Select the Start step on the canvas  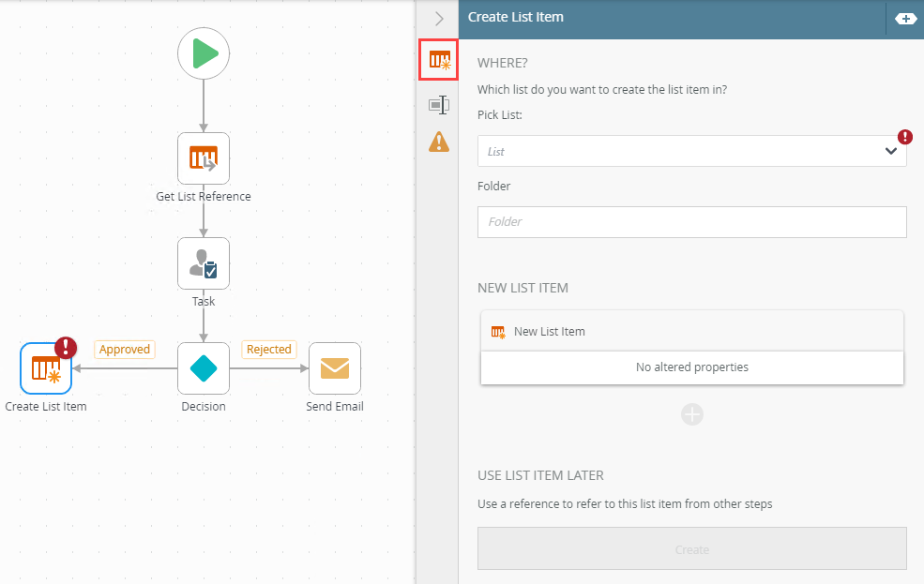pyautogui.click(x=204, y=53)
